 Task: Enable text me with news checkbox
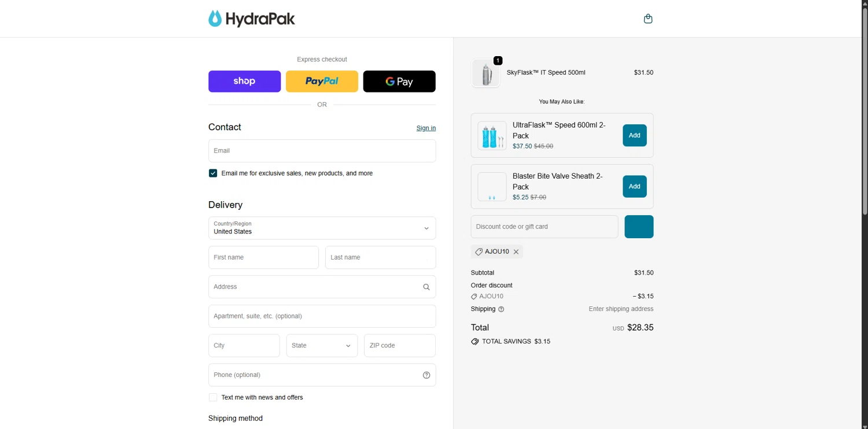[213, 398]
